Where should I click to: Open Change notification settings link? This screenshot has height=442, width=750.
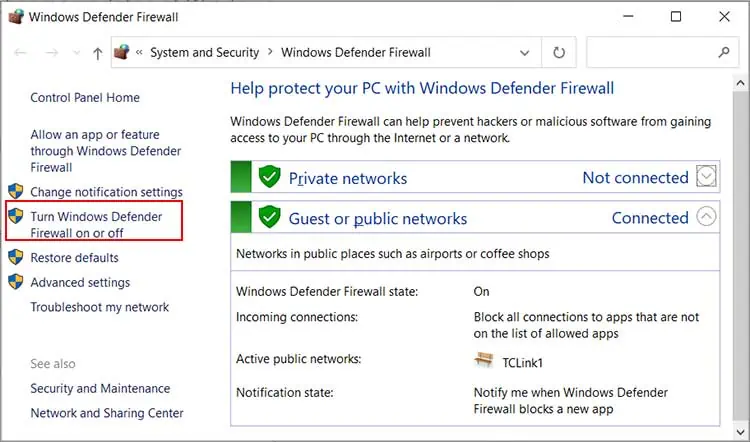click(x=106, y=192)
